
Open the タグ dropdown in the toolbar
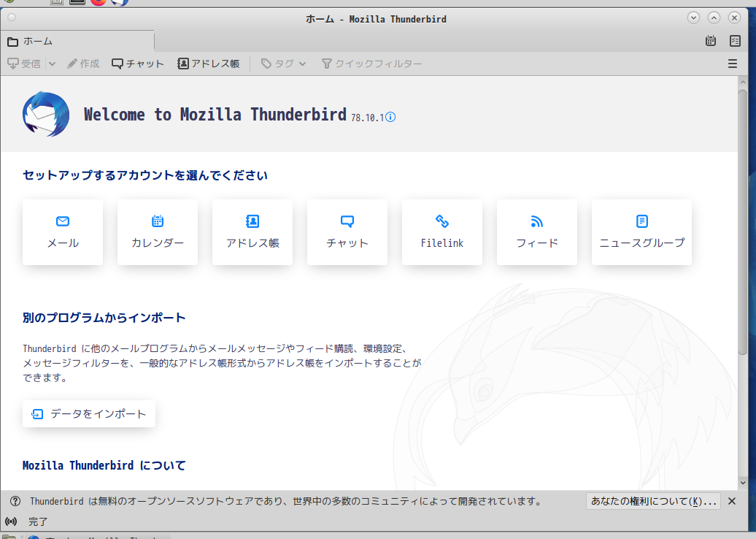[x=283, y=64]
